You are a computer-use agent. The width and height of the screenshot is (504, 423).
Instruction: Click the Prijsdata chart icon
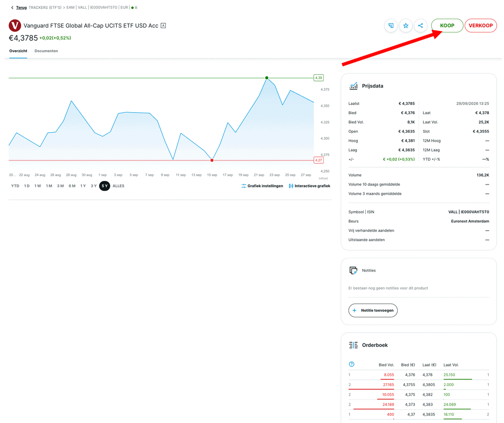pyautogui.click(x=353, y=86)
